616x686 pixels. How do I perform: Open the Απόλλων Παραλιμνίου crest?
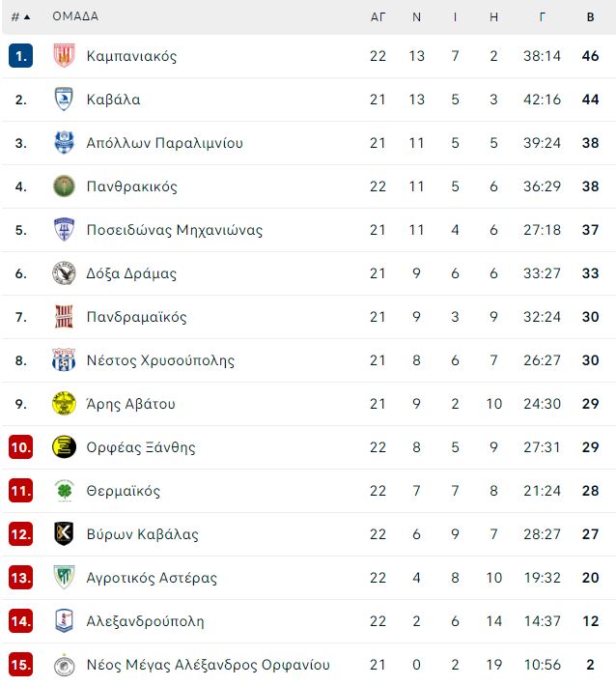pos(64,143)
